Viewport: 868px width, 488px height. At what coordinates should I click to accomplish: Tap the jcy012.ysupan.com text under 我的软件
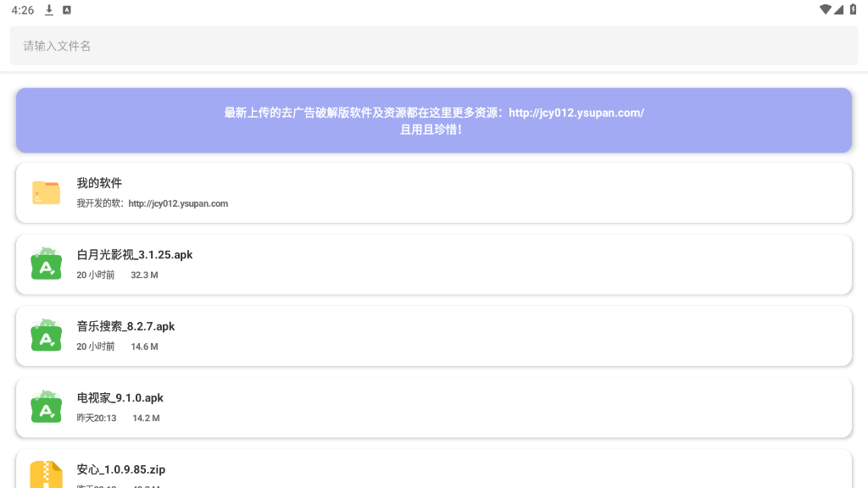(178, 203)
